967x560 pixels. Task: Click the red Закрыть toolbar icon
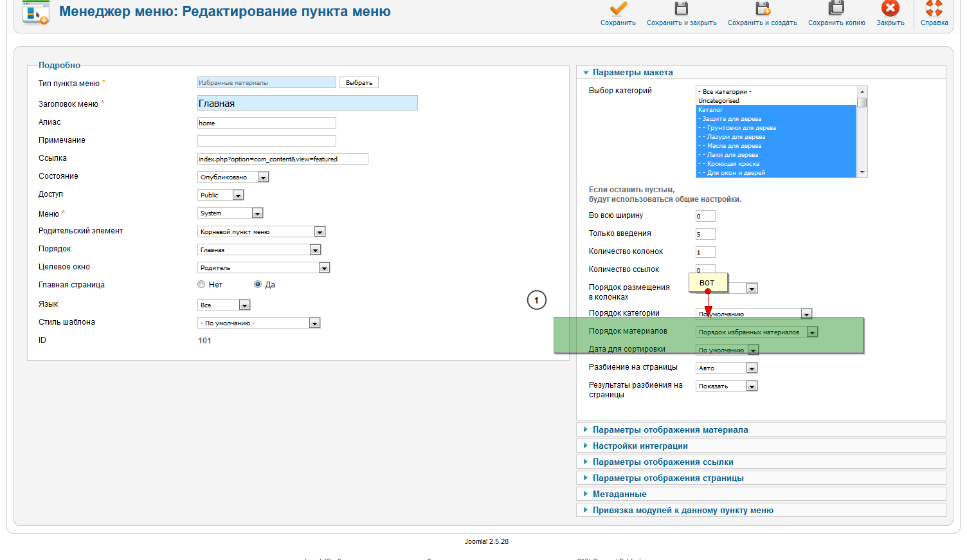[x=890, y=9]
